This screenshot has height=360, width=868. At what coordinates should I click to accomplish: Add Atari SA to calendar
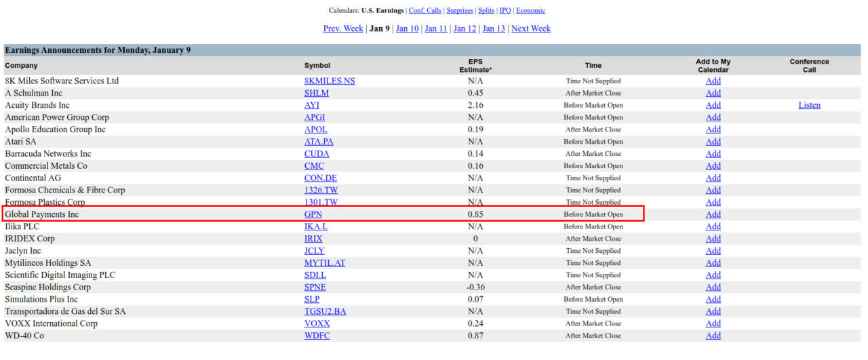tap(713, 142)
